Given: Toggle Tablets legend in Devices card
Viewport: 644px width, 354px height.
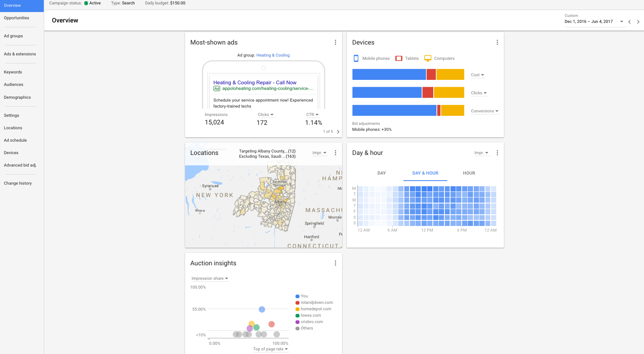Looking at the screenshot, I should click(x=407, y=59).
